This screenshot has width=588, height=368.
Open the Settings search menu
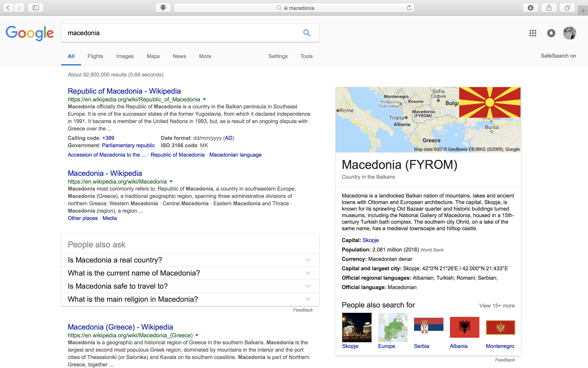(x=278, y=56)
